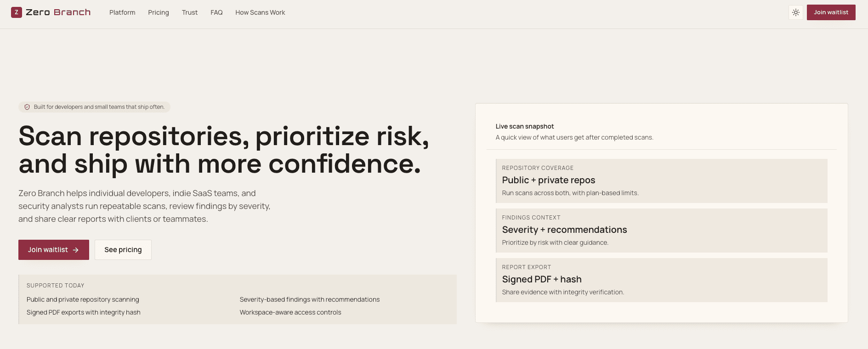Screen dimensions: 868x349
Task: Click Workspace-aware access controls text
Action: pos(290,312)
